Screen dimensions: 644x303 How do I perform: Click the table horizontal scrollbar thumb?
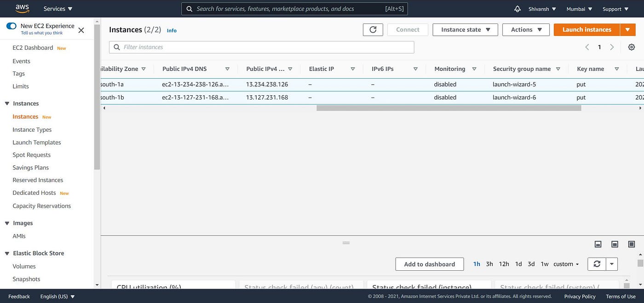(x=448, y=108)
